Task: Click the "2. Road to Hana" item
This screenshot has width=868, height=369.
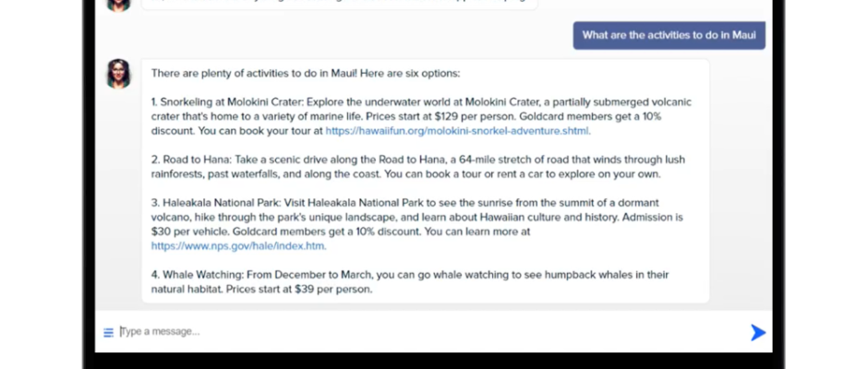Action: (x=191, y=160)
